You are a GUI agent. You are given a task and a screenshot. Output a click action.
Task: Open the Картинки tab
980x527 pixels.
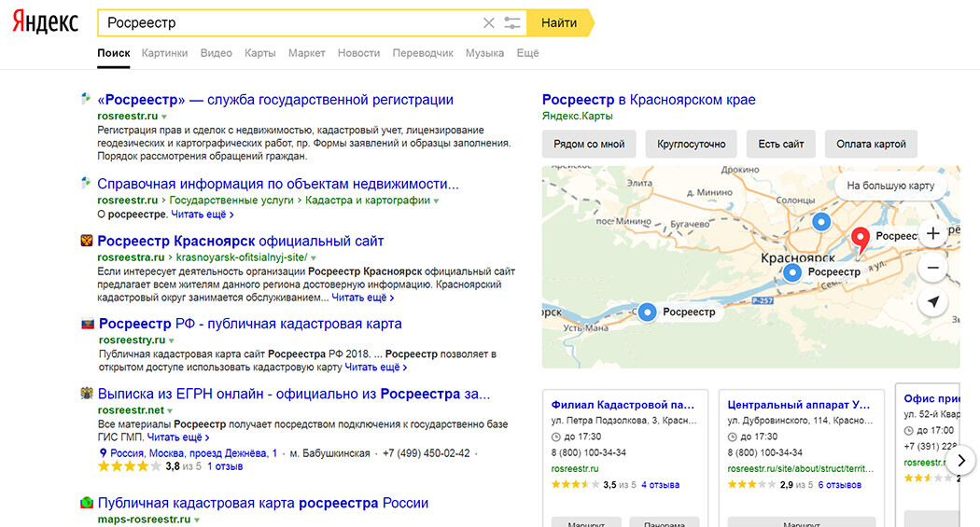pos(164,53)
